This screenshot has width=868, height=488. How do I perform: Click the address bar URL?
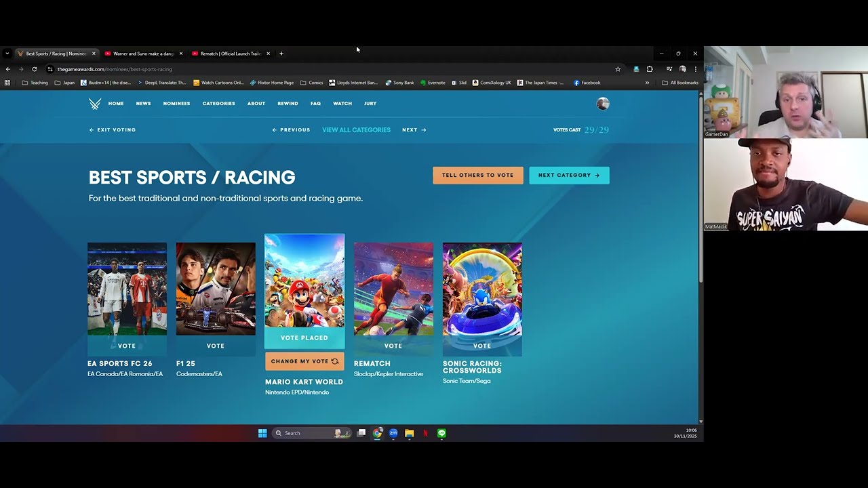point(115,69)
